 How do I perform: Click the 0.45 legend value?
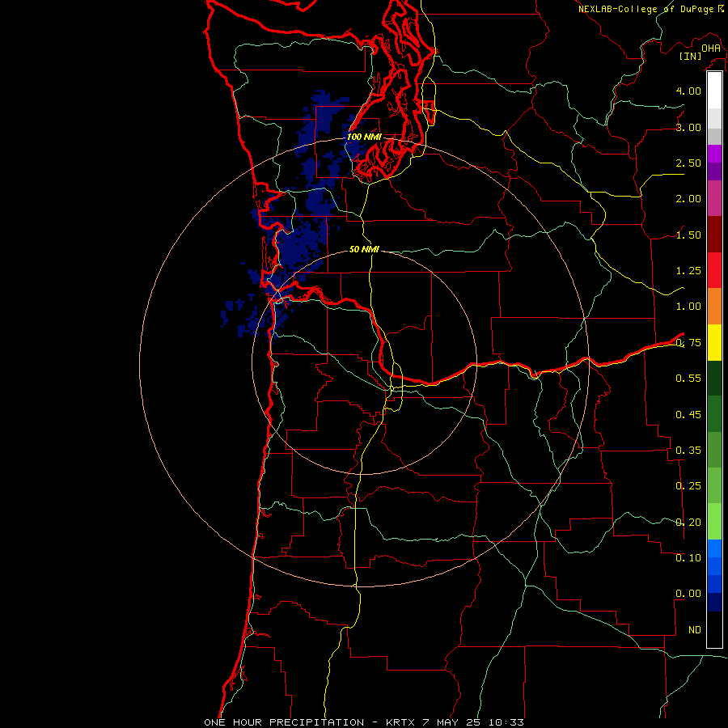coord(688,415)
